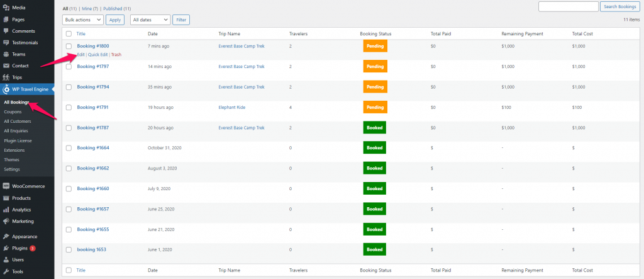Open All Enquiries submenu item
Viewport: 644px width, 279px height.
[x=16, y=131]
